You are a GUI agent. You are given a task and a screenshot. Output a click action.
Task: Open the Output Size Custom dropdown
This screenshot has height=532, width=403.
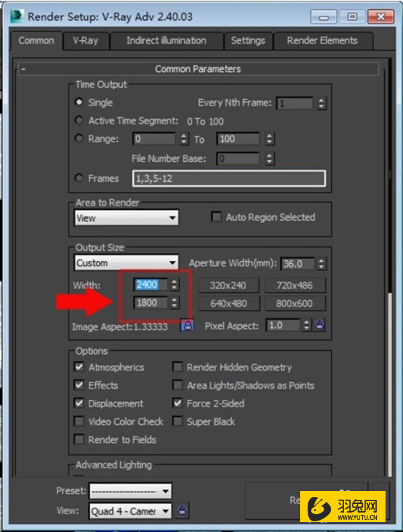(126, 262)
